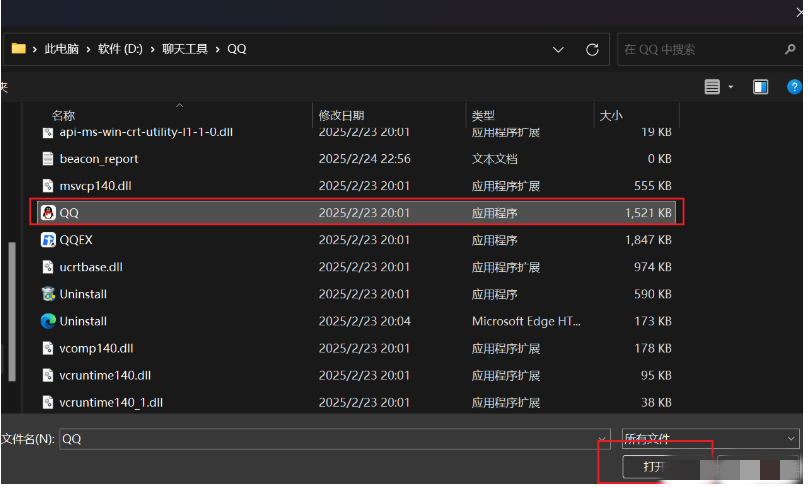809x487 pixels.
Task: Expand the address bar history dropdown
Action: 558,49
